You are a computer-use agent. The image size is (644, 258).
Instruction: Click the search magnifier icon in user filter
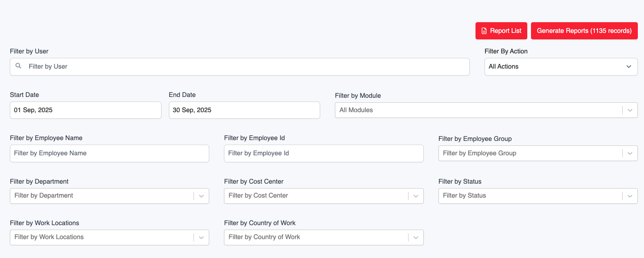pos(18,66)
